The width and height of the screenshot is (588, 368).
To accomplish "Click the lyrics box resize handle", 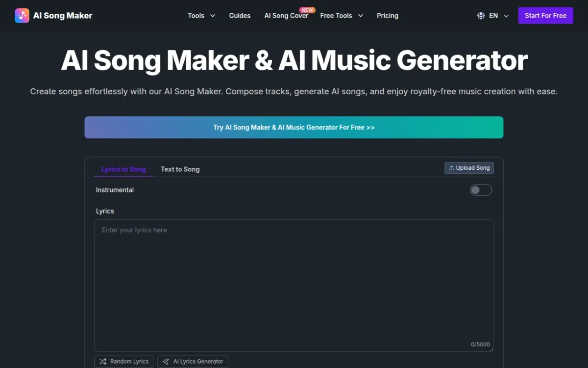I will [x=491, y=349].
